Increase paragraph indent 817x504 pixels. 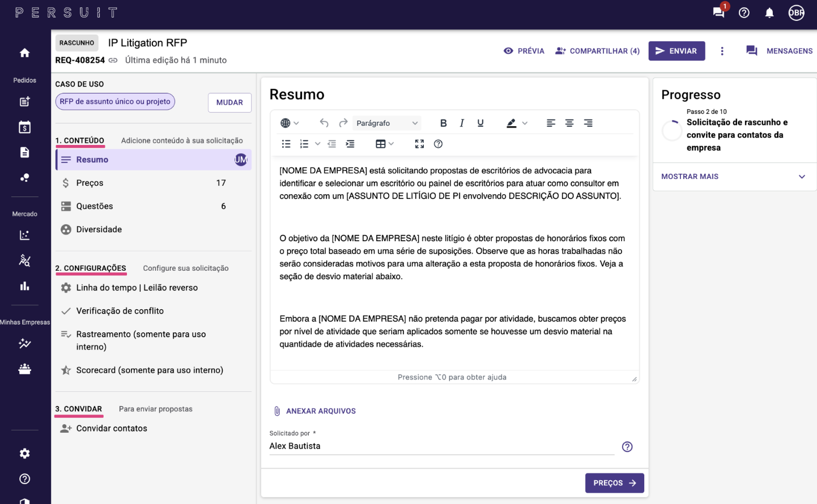pos(350,144)
